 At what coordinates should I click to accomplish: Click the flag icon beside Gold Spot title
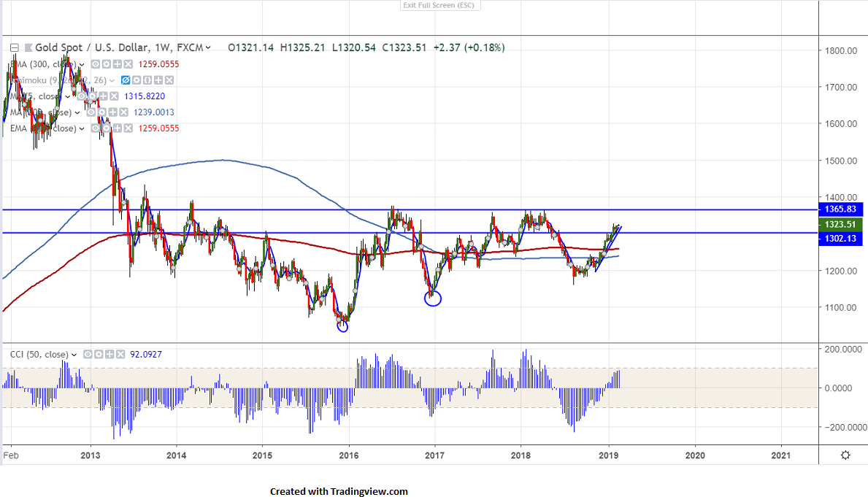pyautogui.click(x=28, y=47)
